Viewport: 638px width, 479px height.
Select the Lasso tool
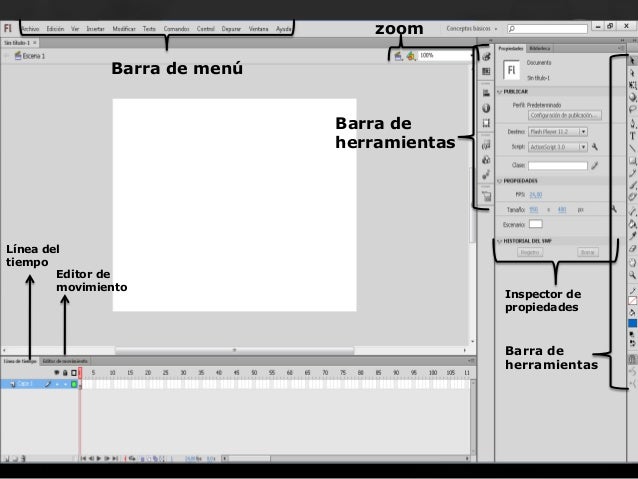pos(632,109)
